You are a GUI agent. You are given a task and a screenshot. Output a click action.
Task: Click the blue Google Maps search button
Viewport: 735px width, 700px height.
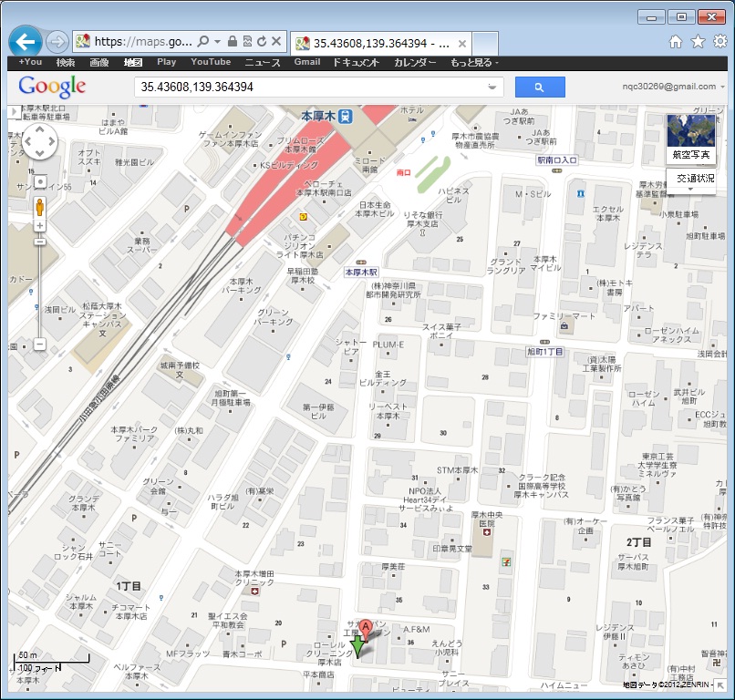pos(540,87)
